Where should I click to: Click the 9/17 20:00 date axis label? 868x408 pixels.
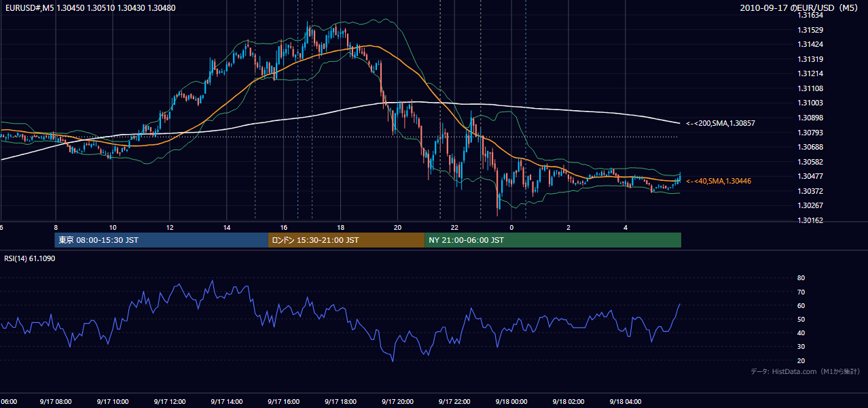[x=397, y=401]
